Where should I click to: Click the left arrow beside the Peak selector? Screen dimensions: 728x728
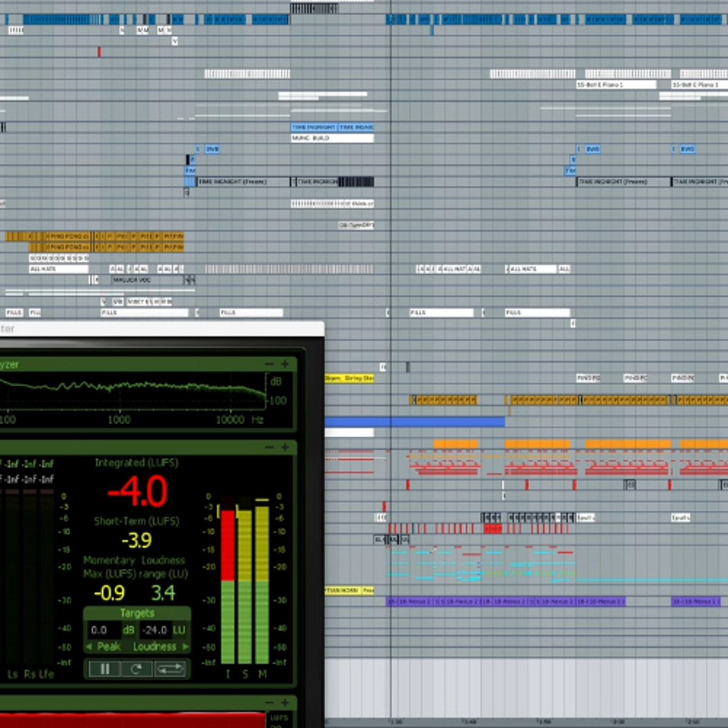[88, 646]
